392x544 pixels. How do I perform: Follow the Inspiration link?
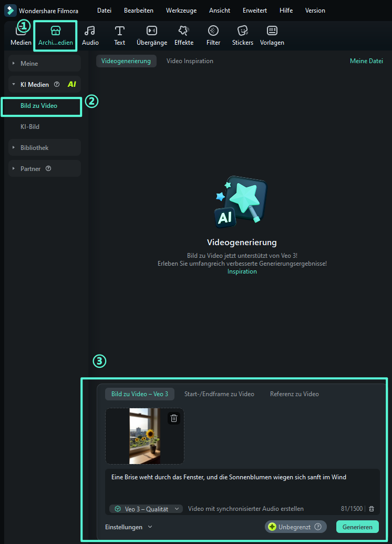[242, 271]
